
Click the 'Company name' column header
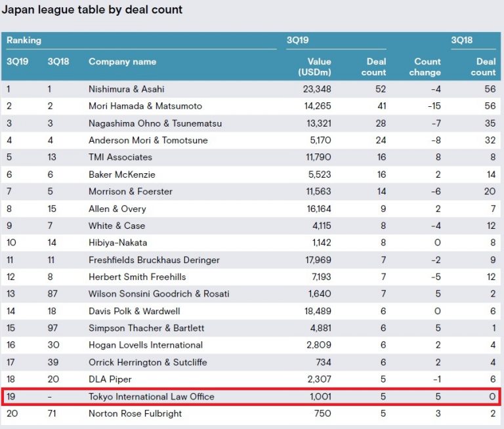pos(123,62)
